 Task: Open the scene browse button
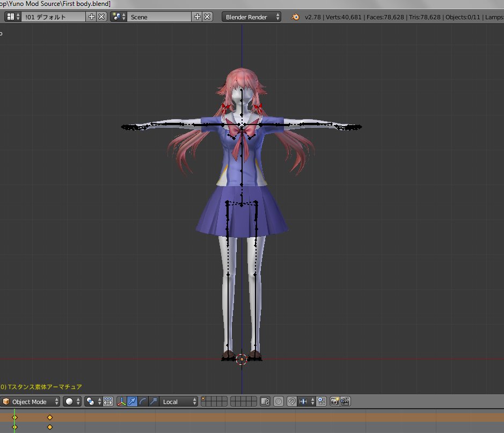click(x=119, y=17)
